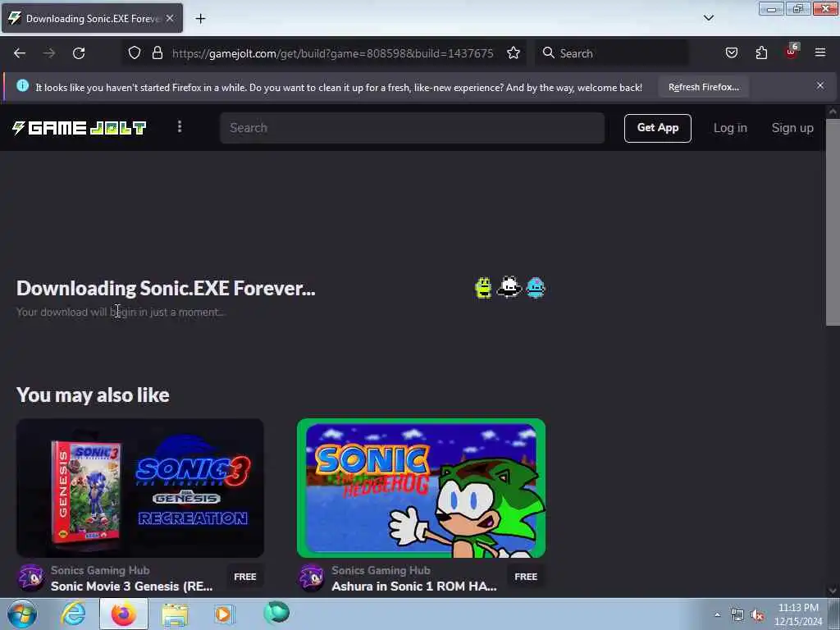Screen dimensions: 840x630
Task: Click the page vertical scrollbar thumb
Action: [x=833, y=221]
